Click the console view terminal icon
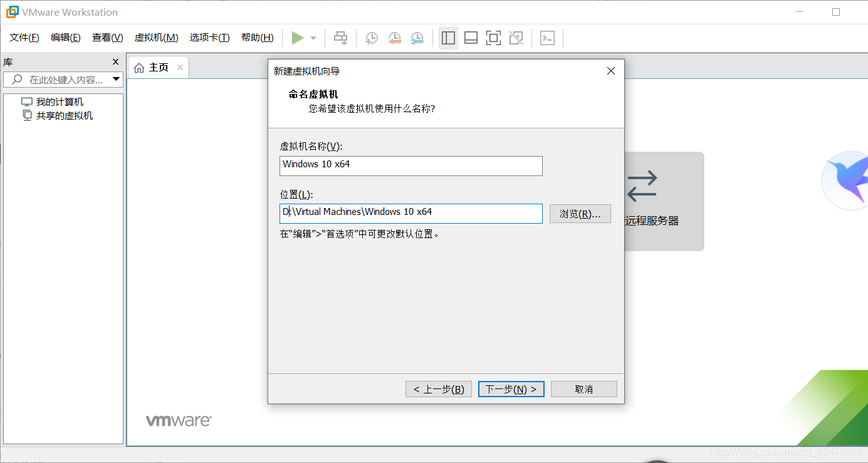This screenshot has width=868, height=463. (547, 38)
